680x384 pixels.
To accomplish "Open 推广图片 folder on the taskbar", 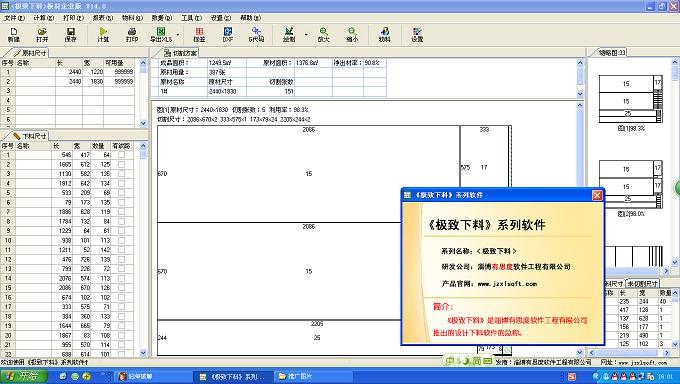I will coord(314,376).
